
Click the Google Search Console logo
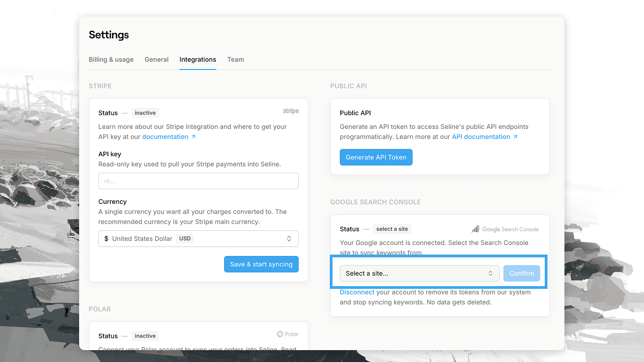coord(505,229)
